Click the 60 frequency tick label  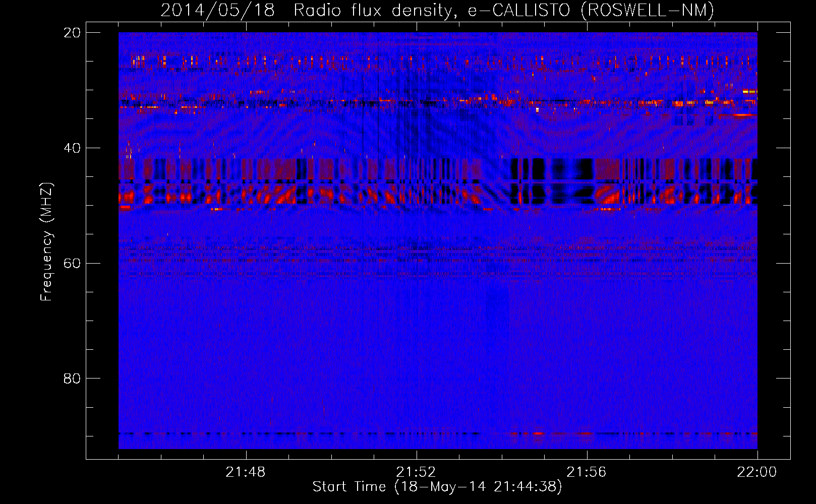pos(72,264)
